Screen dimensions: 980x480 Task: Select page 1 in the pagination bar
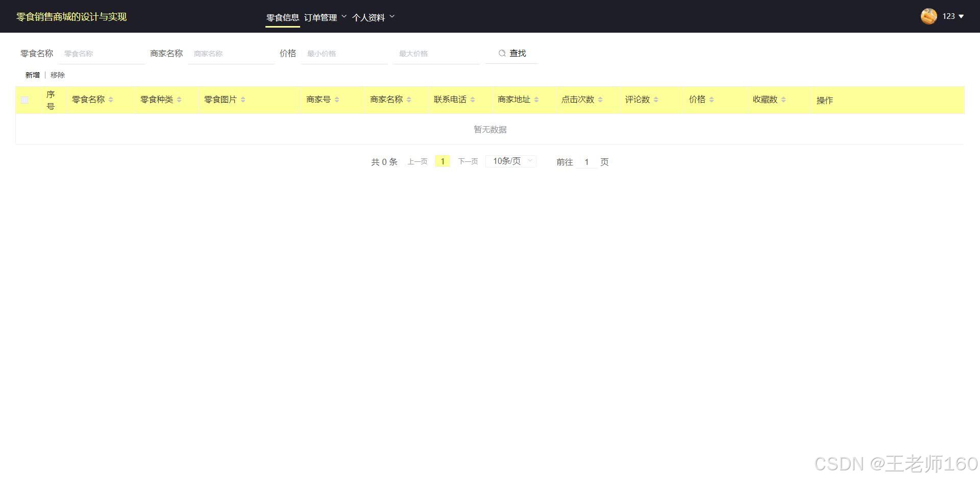pyautogui.click(x=442, y=161)
